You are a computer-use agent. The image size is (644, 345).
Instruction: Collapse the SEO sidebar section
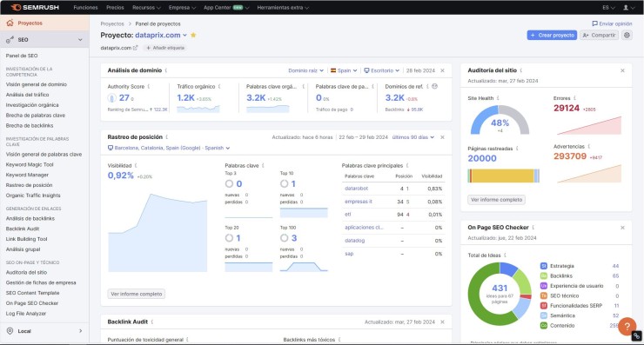click(80, 40)
